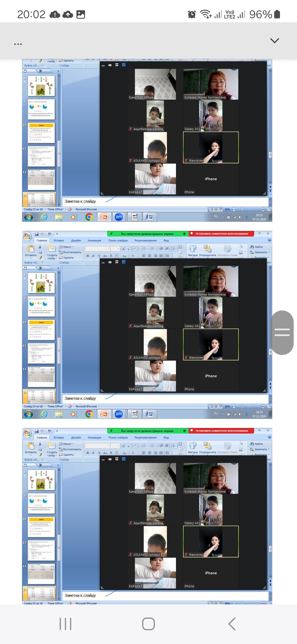This screenshot has height=644, width=297.
Task: Open the three-dot menu in the phone header
Action: 18,44
